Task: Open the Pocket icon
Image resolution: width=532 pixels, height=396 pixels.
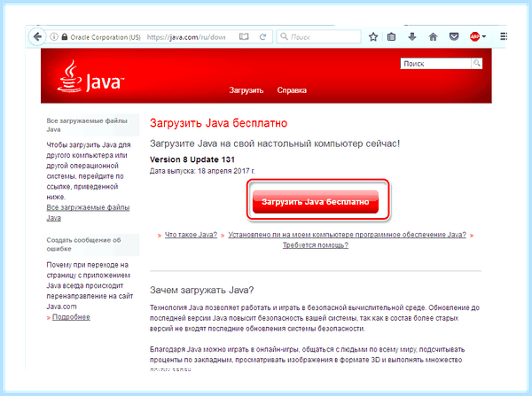Action: [x=454, y=36]
